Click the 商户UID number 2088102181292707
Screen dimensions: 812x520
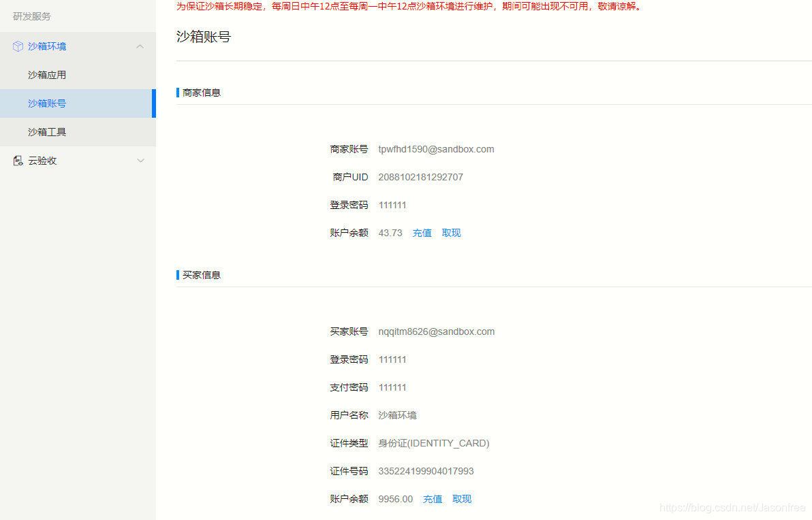click(420, 177)
